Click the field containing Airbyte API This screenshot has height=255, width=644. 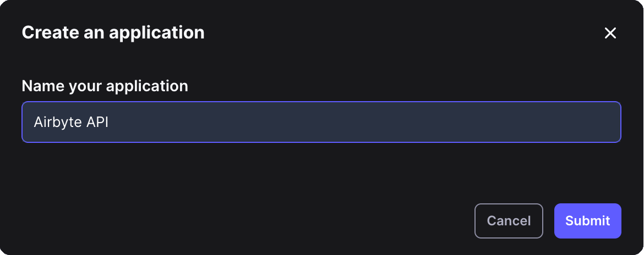(x=321, y=122)
